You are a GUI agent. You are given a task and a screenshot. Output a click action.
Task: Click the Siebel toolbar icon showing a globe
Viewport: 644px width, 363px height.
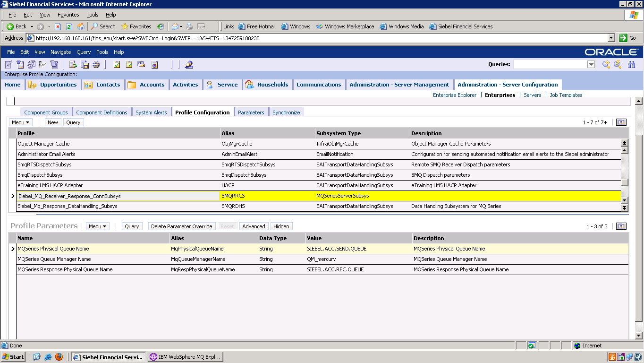[96, 65]
